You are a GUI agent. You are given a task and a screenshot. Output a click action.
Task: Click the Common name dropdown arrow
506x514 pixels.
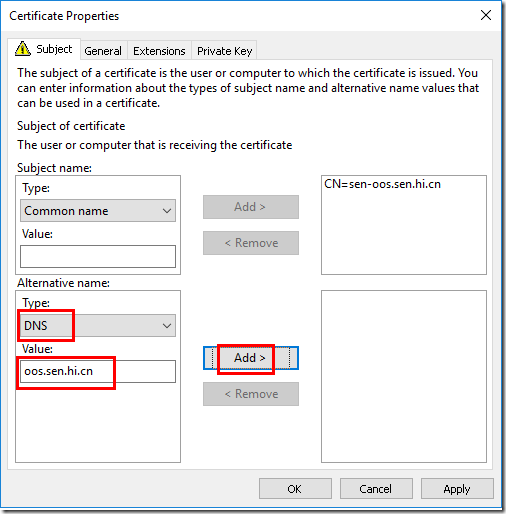[167, 211]
